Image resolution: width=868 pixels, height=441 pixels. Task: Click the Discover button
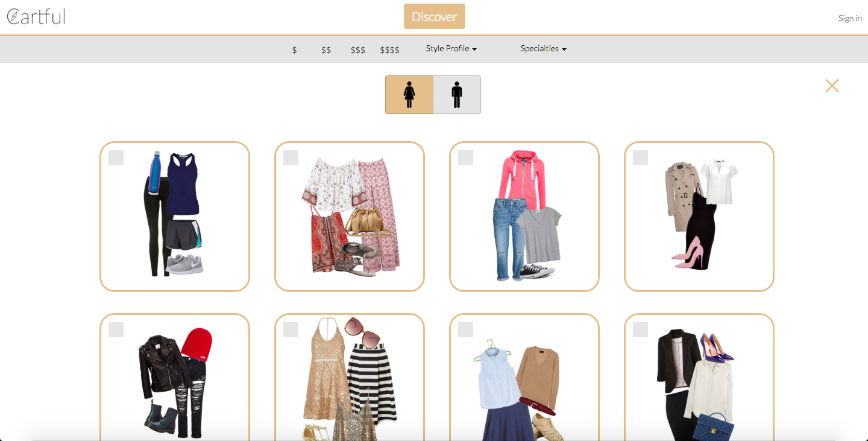[x=434, y=16]
